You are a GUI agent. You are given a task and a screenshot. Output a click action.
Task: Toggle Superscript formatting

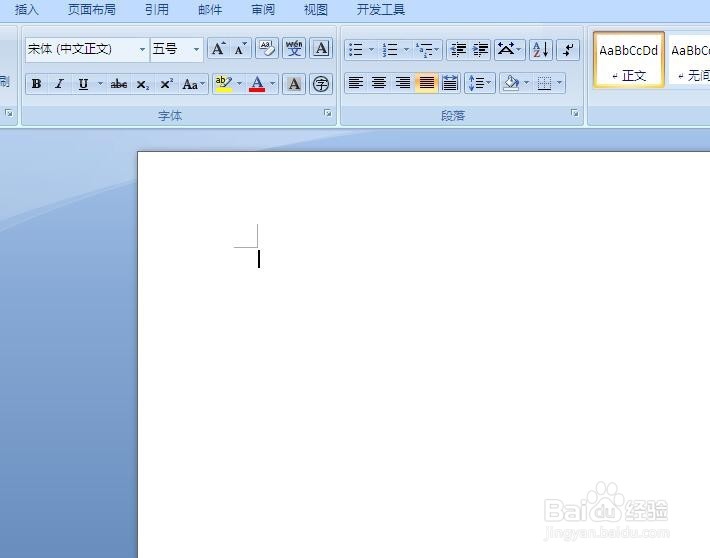(x=167, y=84)
